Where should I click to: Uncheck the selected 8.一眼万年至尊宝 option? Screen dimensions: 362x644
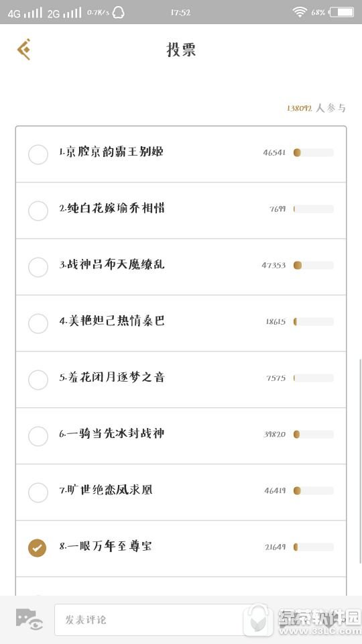tap(38, 548)
